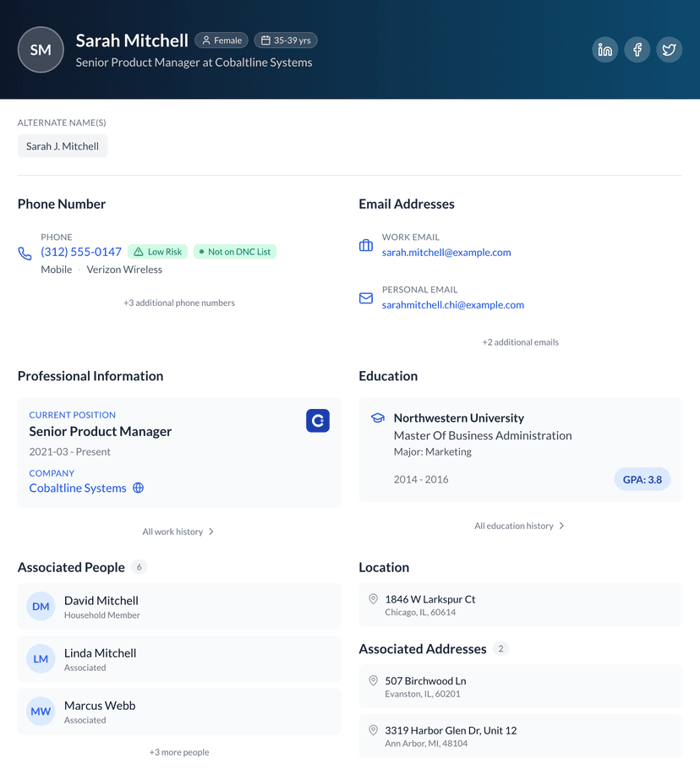Show +3 more people

pos(179,752)
